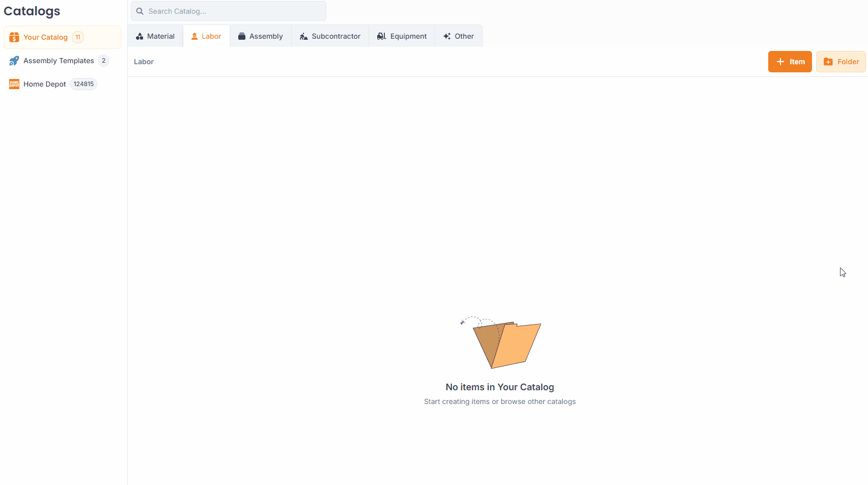Open Assembly Templates from the sidebar
Screen dimensions: 868x485
(x=59, y=60)
